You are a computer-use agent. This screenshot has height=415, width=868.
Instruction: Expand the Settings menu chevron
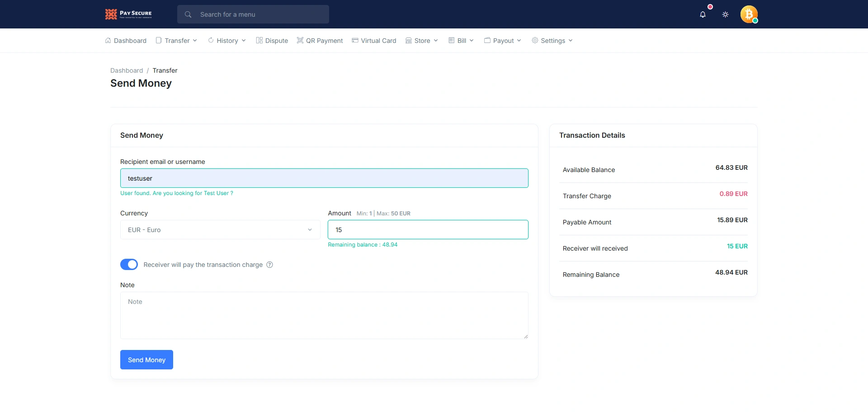571,41
